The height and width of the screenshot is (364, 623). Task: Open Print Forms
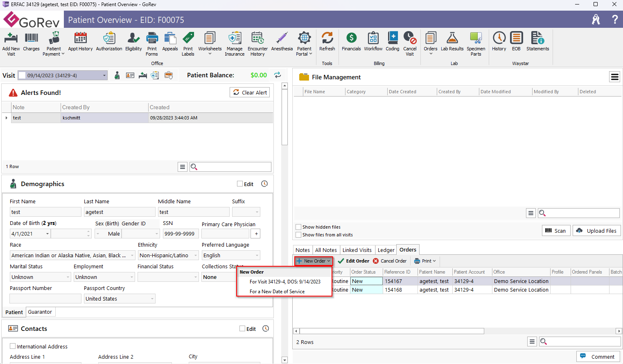click(x=152, y=44)
